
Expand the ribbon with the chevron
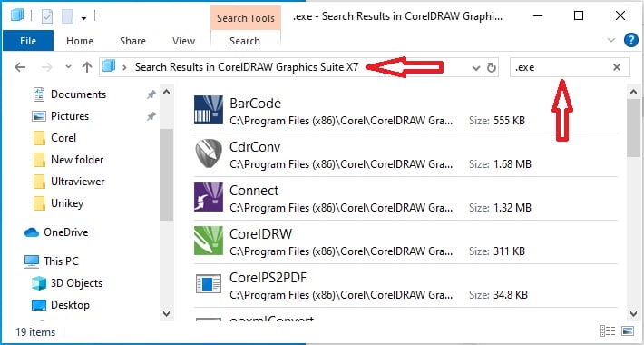click(x=611, y=40)
